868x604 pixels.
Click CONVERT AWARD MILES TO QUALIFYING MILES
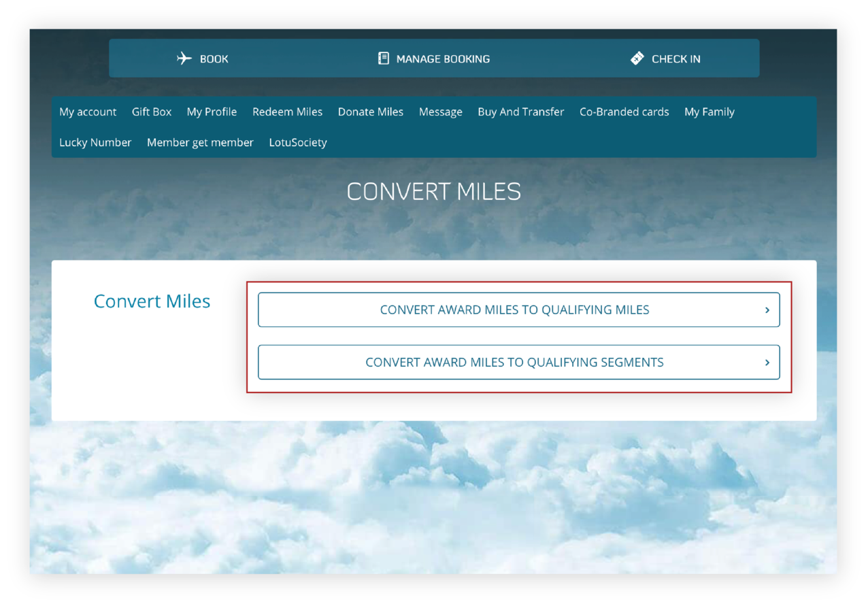click(x=515, y=309)
